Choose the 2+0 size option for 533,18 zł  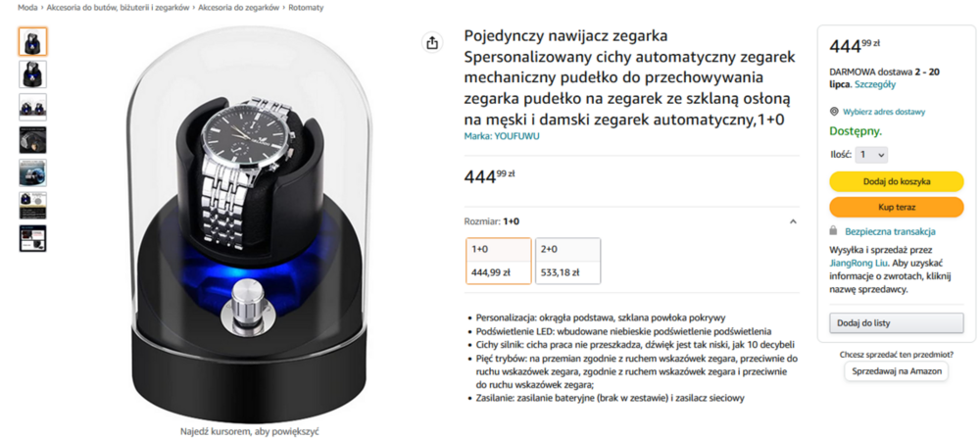tap(567, 261)
